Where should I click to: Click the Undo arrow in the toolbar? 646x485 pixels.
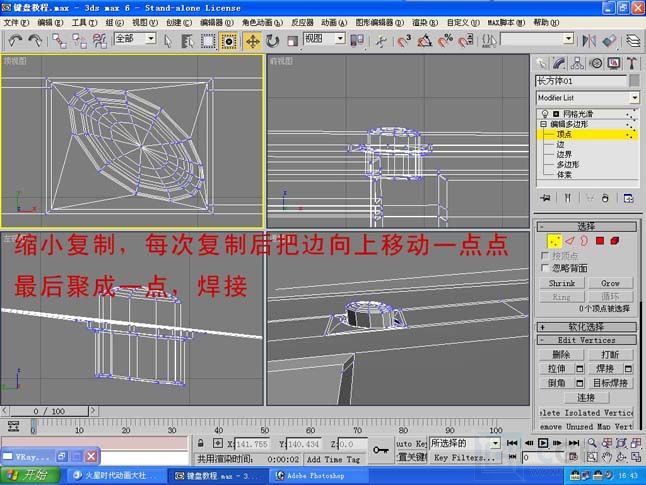pyautogui.click(x=14, y=41)
